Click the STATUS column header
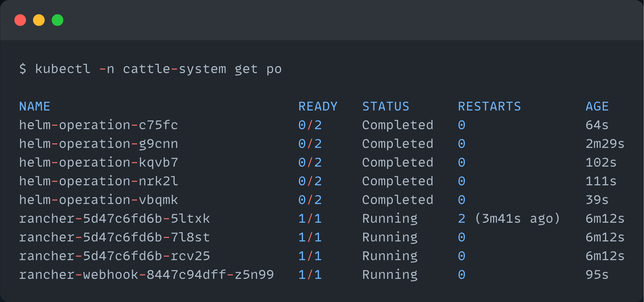The height and width of the screenshot is (302, 644). [386, 106]
